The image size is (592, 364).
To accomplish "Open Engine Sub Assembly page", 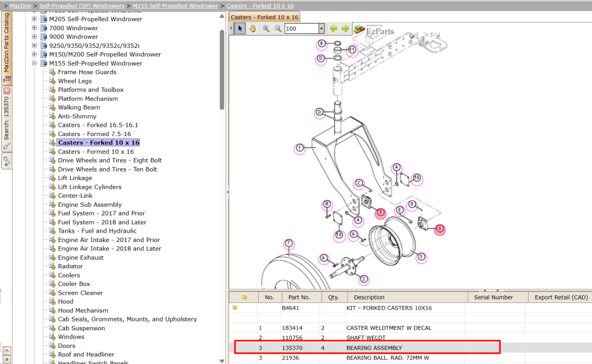I will [x=89, y=205].
